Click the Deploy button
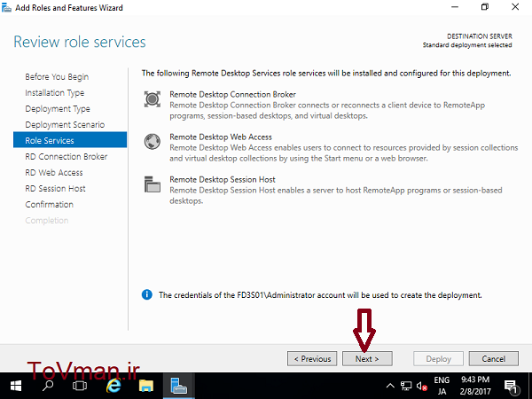The height and width of the screenshot is (399, 532). 438,358
